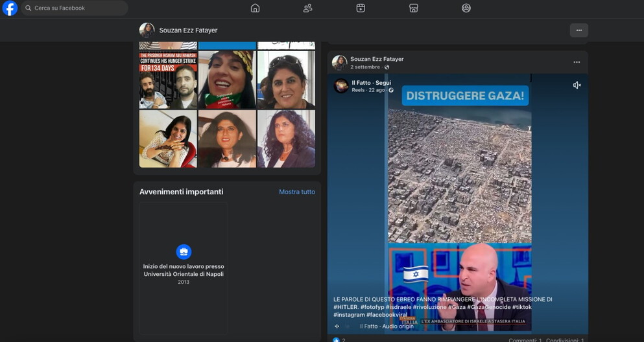
Task: Open the '134 DAYS' hunger strike photo thumbnail
Action: click(x=168, y=80)
